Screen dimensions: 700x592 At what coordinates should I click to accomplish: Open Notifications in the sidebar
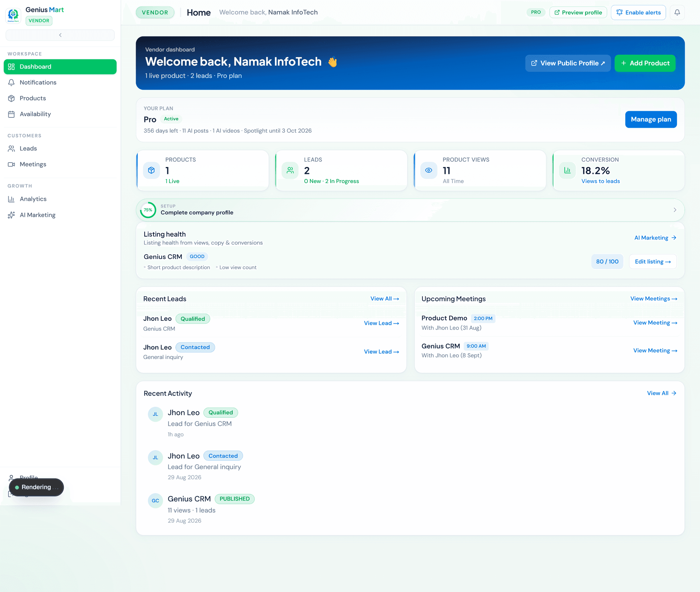pos(60,82)
